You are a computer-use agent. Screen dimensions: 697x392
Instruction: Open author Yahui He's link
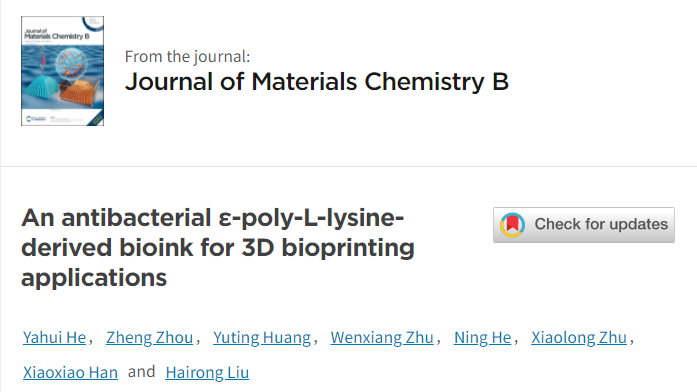(54, 338)
